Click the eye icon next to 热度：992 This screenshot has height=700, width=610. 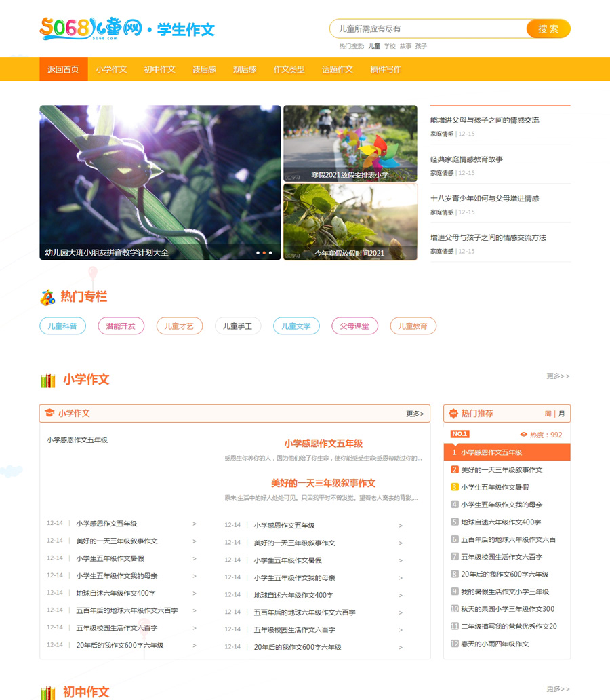coord(523,435)
